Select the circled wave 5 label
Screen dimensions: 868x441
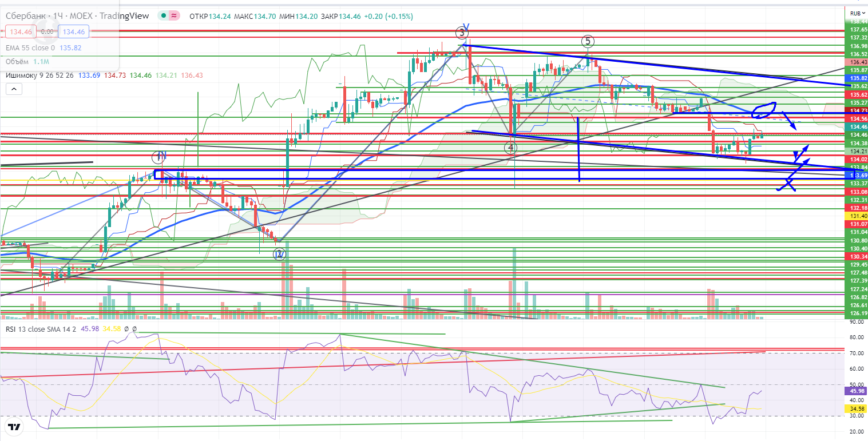pos(588,41)
